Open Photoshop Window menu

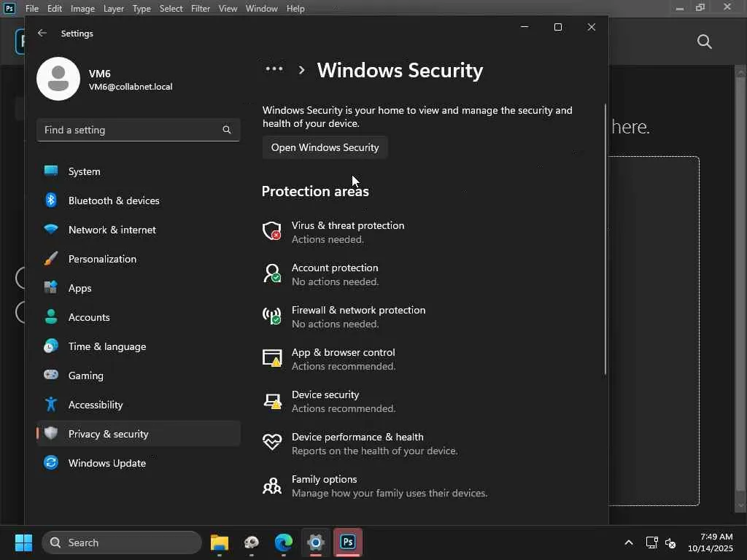262,9
